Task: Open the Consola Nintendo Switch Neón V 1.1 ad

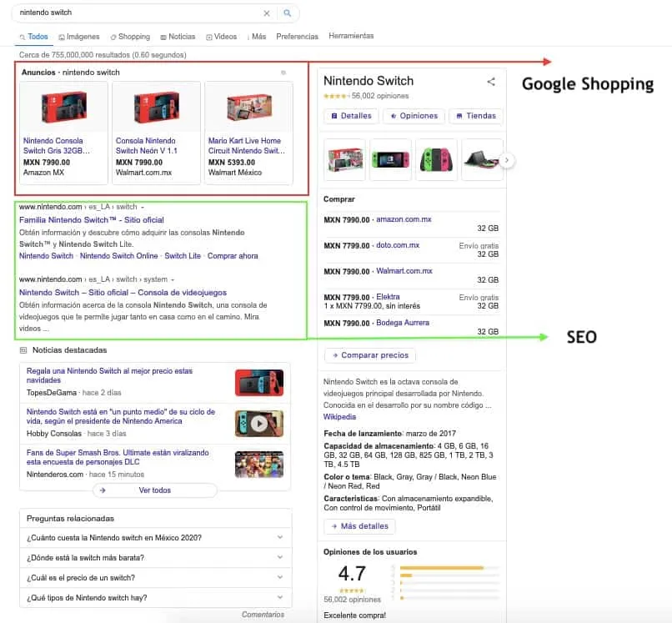Action: point(146,146)
